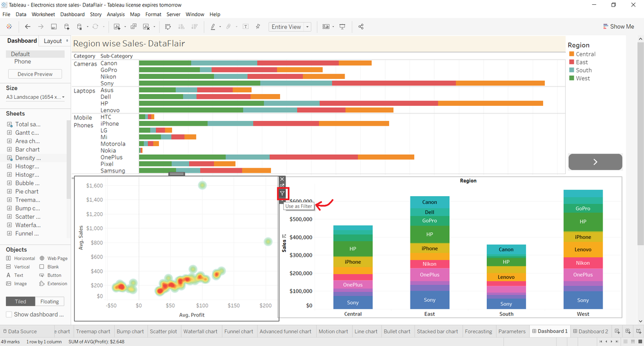Click the Presentation mode icon
The width and height of the screenshot is (644, 346).
click(342, 26)
